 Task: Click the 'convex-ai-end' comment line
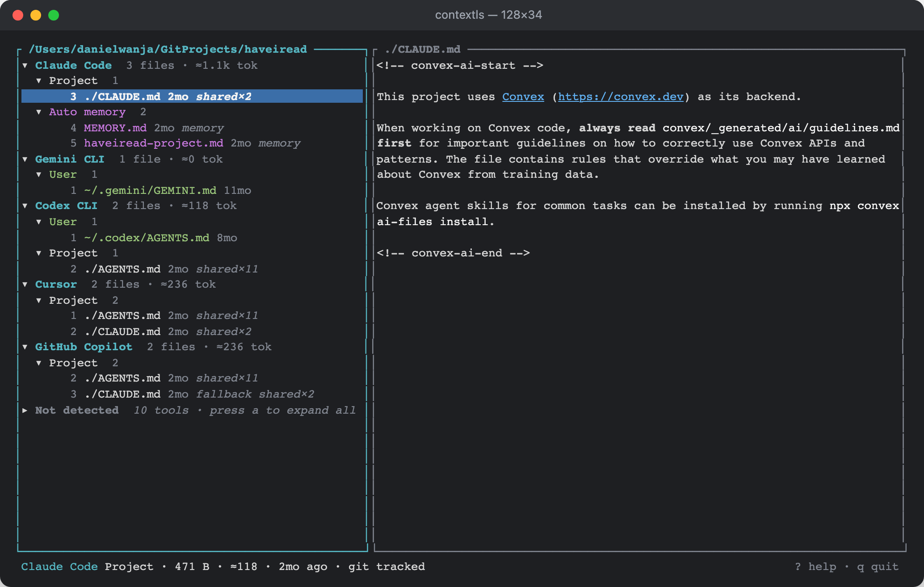[x=453, y=253]
